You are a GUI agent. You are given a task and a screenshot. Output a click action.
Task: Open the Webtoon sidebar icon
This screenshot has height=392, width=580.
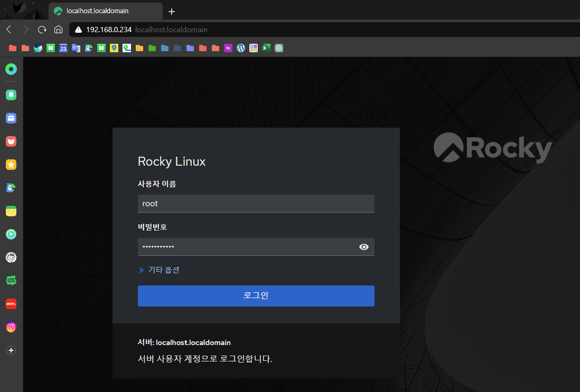tap(11, 281)
